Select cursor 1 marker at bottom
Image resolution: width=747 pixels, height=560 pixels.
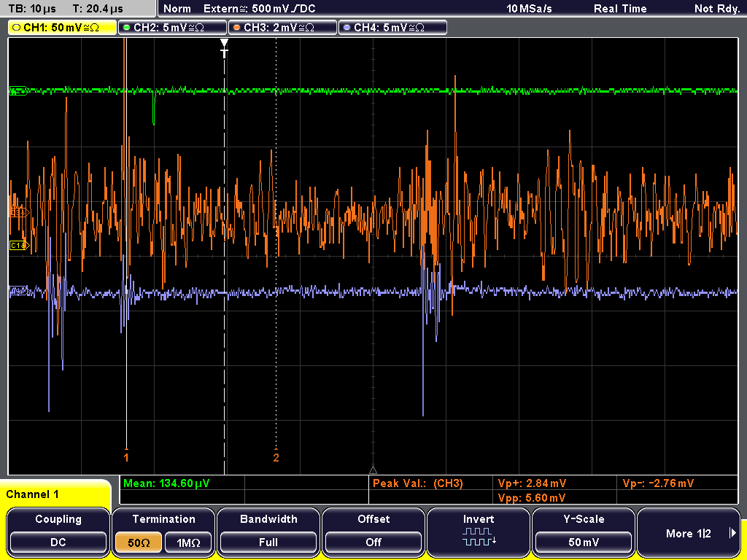coord(126,456)
